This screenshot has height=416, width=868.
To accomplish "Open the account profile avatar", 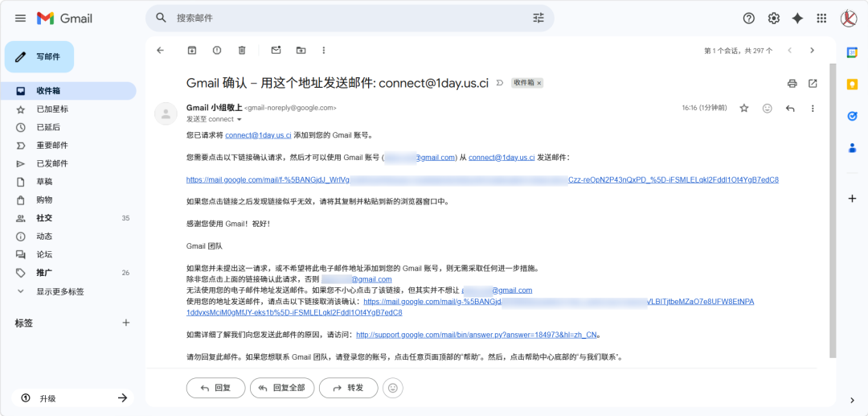I will (x=849, y=19).
